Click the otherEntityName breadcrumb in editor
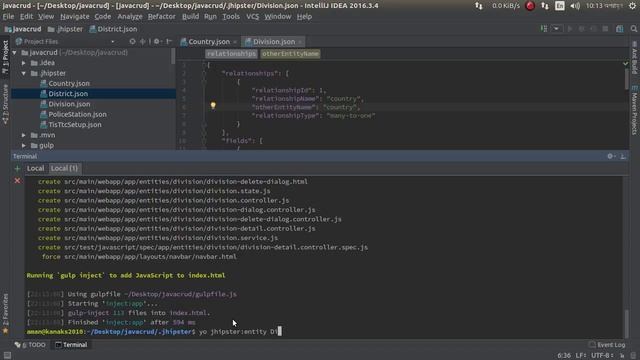 (x=290, y=54)
